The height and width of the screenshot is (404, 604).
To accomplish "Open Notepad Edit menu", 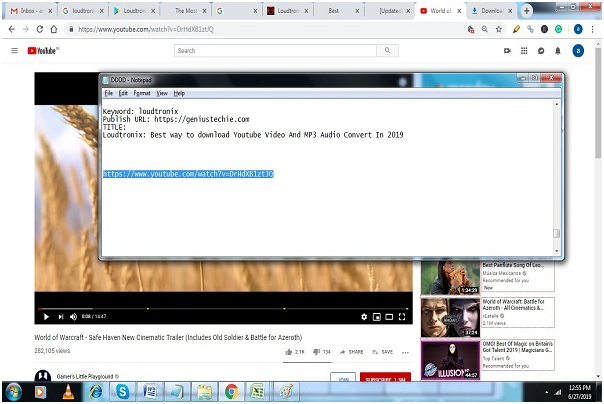I will click(x=123, y=93).
